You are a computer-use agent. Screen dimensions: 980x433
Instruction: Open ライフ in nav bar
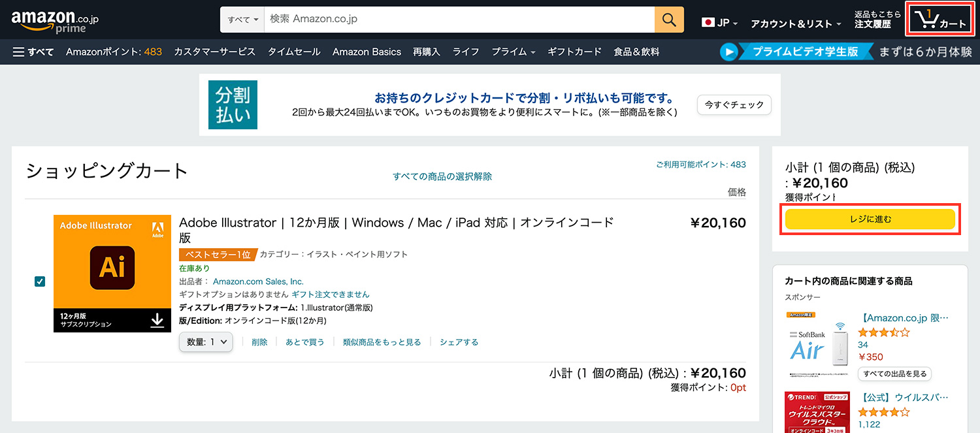tap(466, 52)
